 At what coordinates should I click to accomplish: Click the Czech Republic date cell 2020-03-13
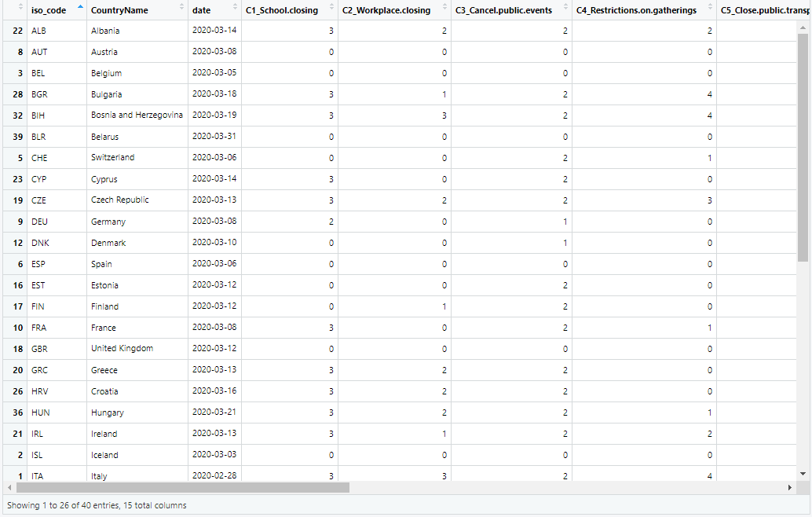pos(214,200)
